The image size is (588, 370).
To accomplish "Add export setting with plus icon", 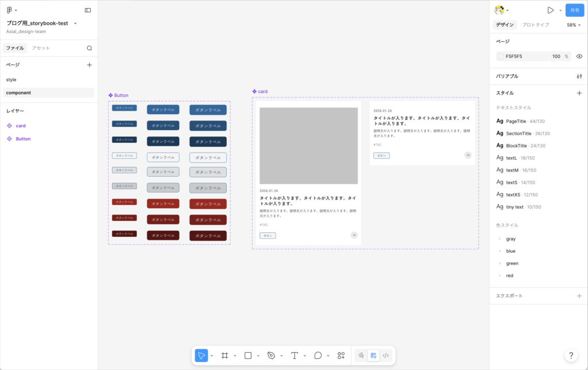I will 579,296.
